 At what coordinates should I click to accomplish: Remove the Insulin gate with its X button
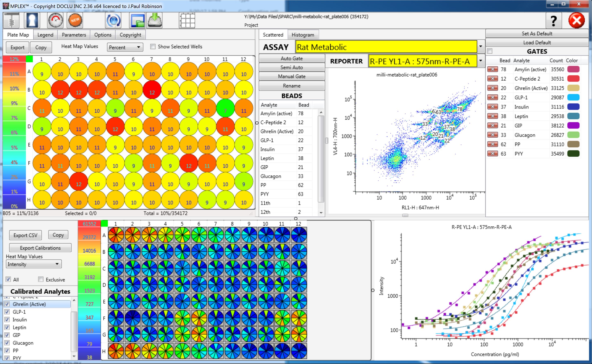click(492, 107)
